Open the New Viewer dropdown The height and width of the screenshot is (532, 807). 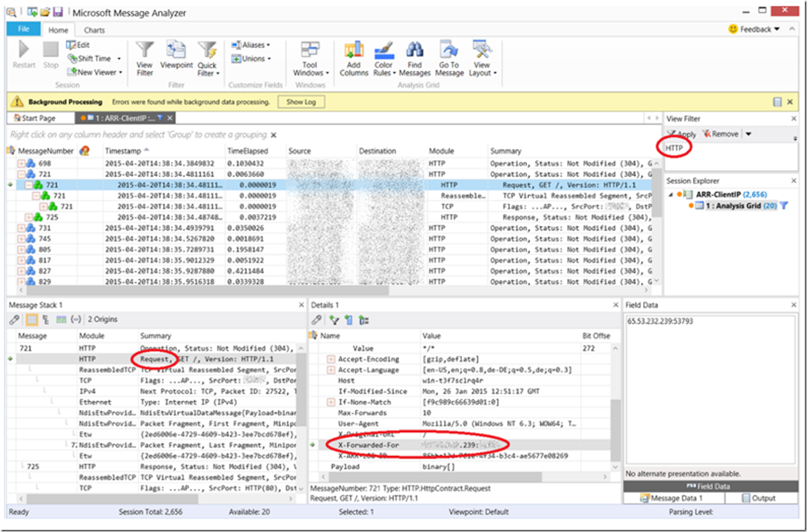point(121,73)
